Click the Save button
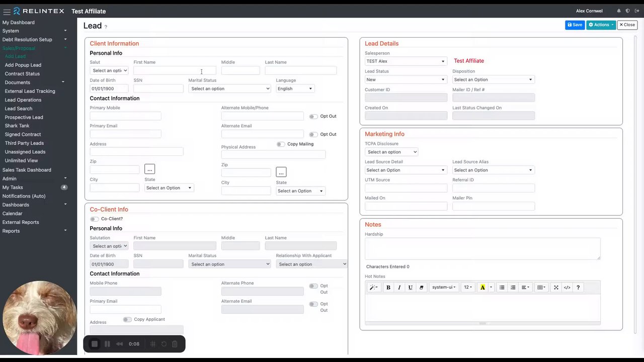644x362 pixels. [x=575, y=25]
